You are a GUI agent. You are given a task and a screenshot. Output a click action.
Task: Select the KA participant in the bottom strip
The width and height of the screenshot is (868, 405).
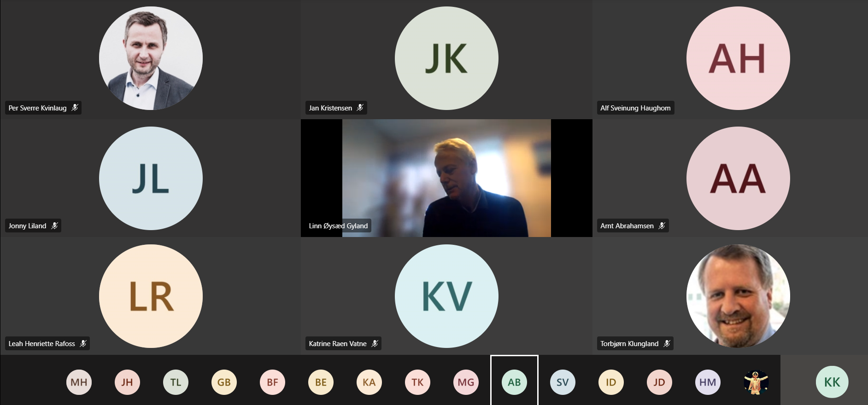tap(369, 382)
